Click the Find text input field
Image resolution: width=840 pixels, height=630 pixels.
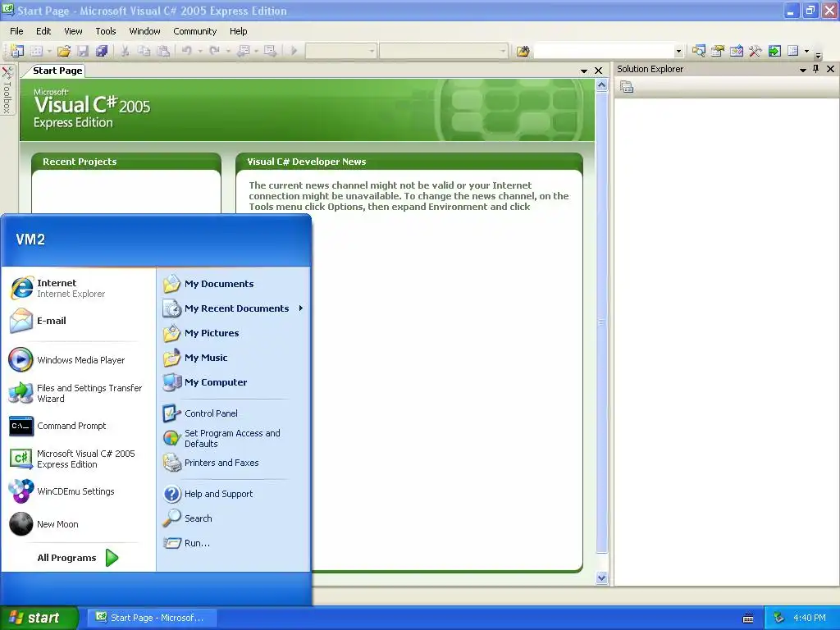(x=604, y=51)
